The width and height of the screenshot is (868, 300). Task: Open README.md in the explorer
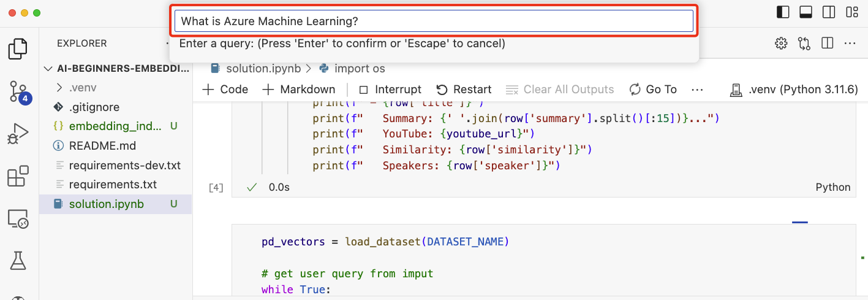(102, 146)
